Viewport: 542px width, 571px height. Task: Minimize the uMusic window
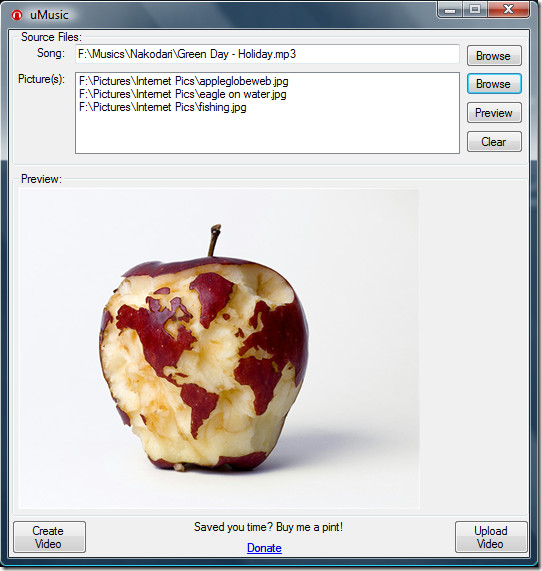tap(450, 9)
